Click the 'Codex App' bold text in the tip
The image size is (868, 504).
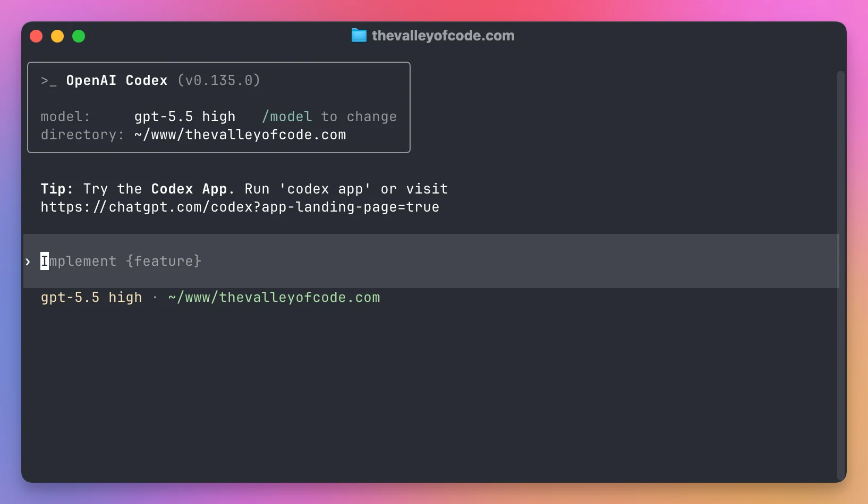[189, 189]
